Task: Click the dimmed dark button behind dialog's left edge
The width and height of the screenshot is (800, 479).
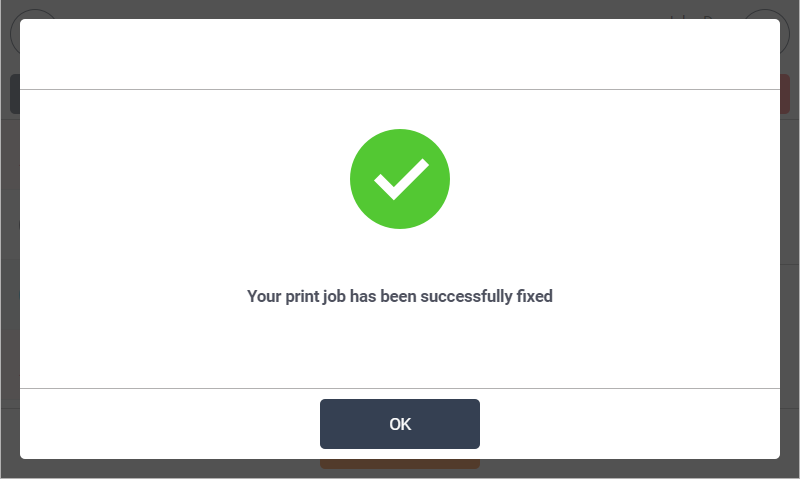Action: pyautogui.click(x=14, y=94)
